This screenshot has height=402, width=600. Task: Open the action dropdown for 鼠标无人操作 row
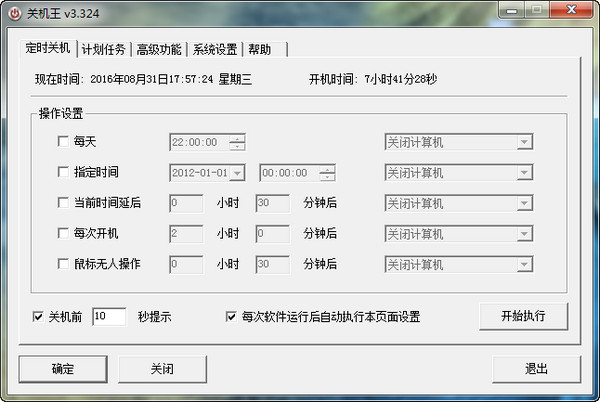(x=523, y=265)
